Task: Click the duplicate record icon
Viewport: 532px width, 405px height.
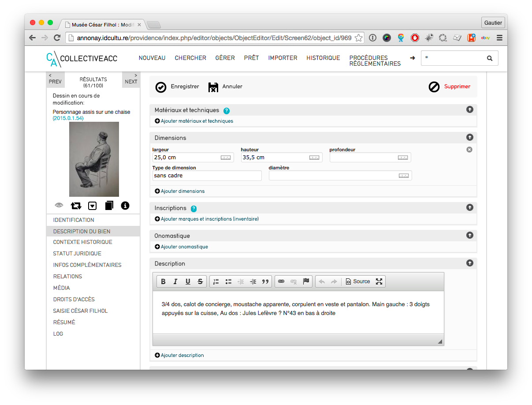Action: pyautogui.click(x=109, y=206)
